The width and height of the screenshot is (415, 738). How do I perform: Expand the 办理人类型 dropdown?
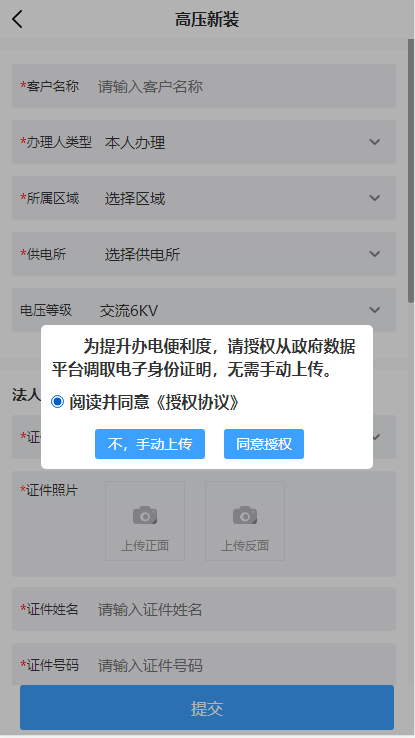[204, 142]
